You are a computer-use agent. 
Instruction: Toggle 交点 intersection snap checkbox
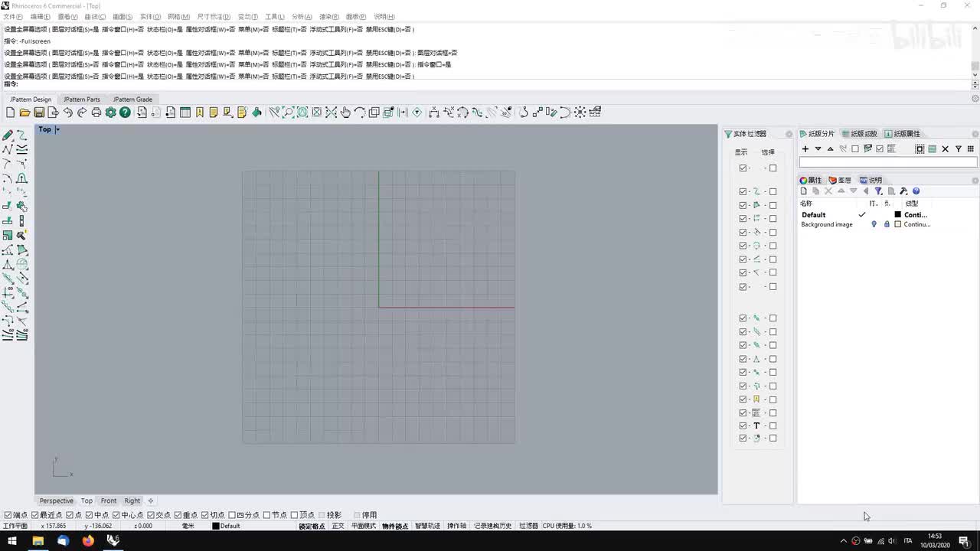click(151, 515)
